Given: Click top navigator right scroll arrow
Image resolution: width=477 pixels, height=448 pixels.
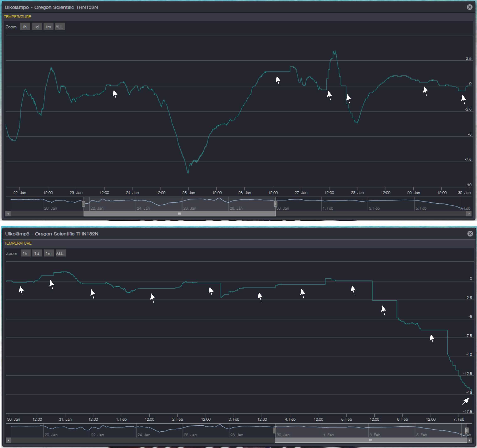Looking at the screenshot, I should [x=469, y=214].
